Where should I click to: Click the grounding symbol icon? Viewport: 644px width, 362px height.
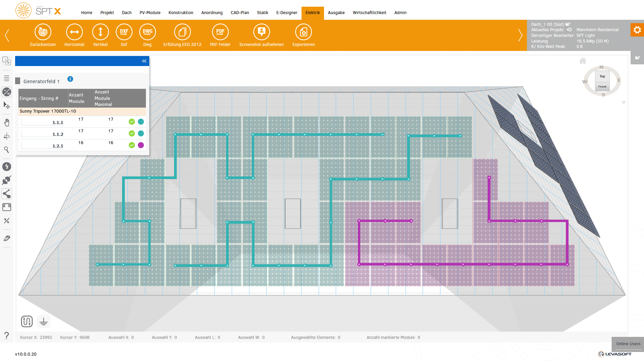(x=44, y=322)
